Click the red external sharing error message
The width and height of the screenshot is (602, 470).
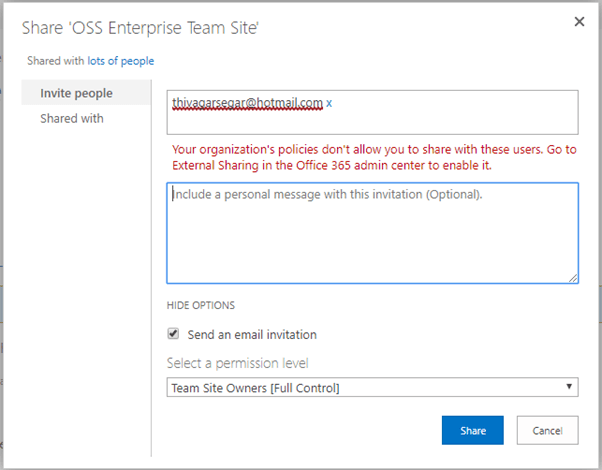tap(374, 157)
